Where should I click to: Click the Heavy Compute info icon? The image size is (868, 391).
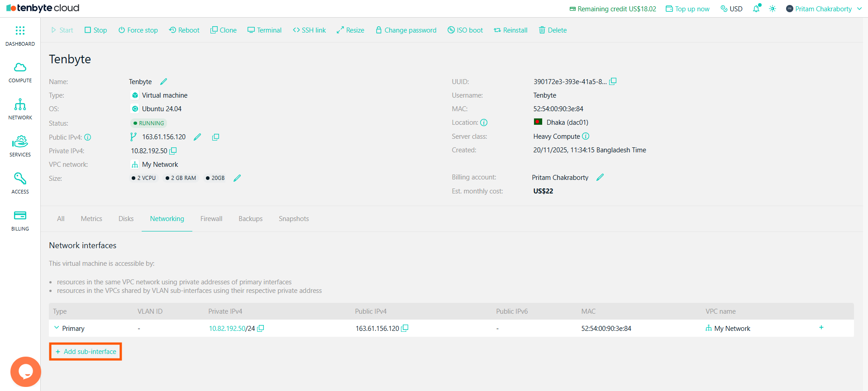tap(586, 136)
